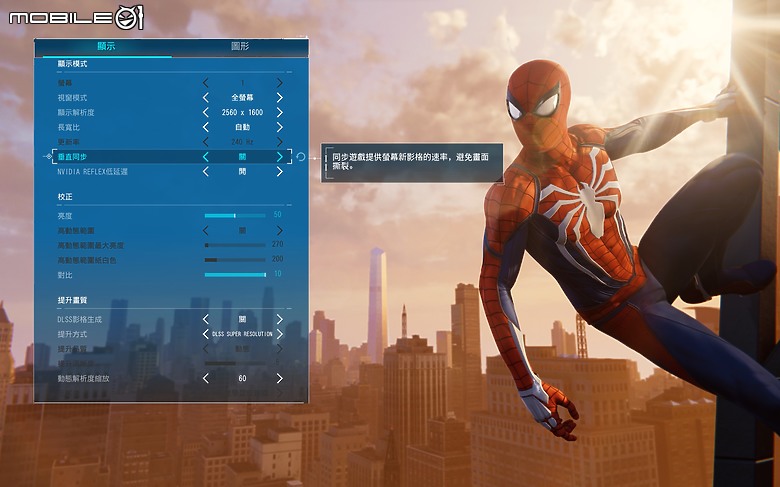Toggle DLSS影格生成 with its left arrow

pyautogui.click(x=205, y=319)
